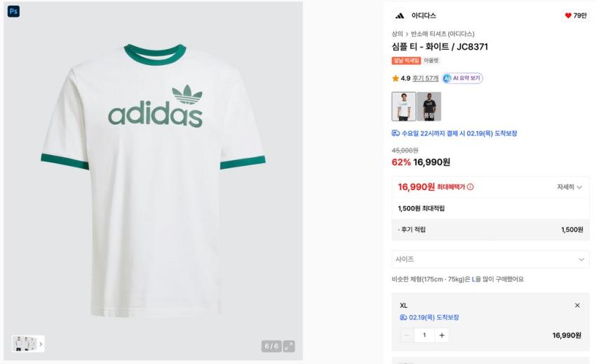Image resolution: width=596 pixels, height=364 pixels.
Task: Select the white t-shirt color option
Action: click(403, 106)
